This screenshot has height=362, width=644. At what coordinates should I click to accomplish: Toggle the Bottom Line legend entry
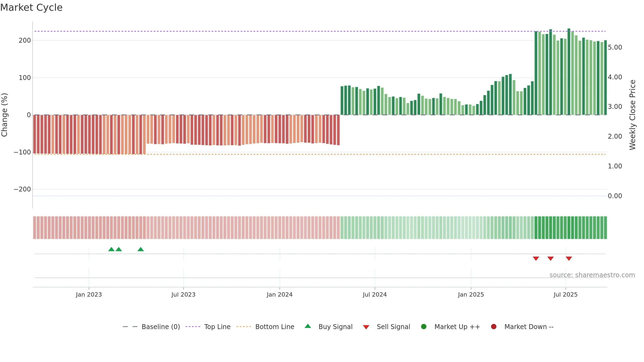coord(265,327)
